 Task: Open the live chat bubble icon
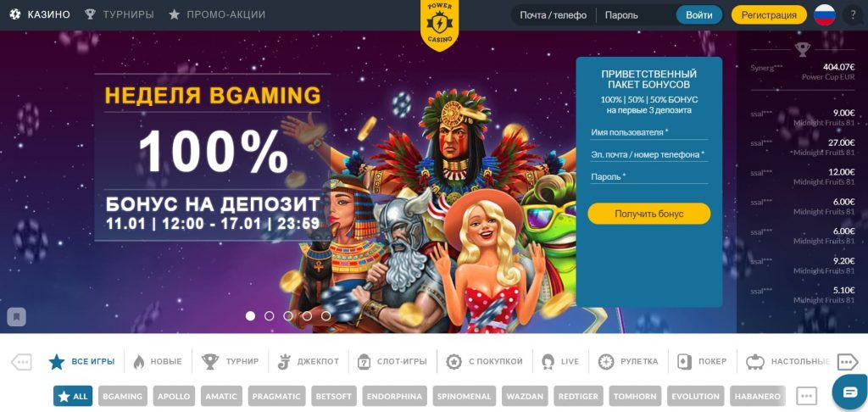tap(849, 392)
